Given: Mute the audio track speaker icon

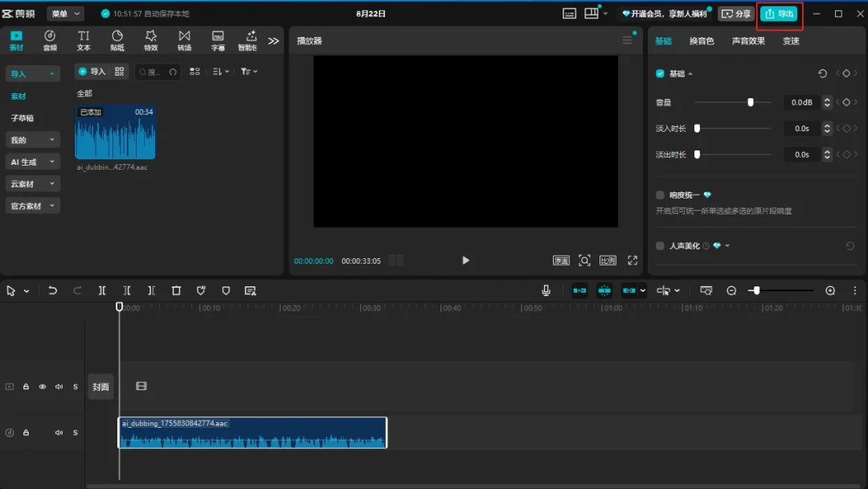Looking at the screenshot, I should click(59, 433).
